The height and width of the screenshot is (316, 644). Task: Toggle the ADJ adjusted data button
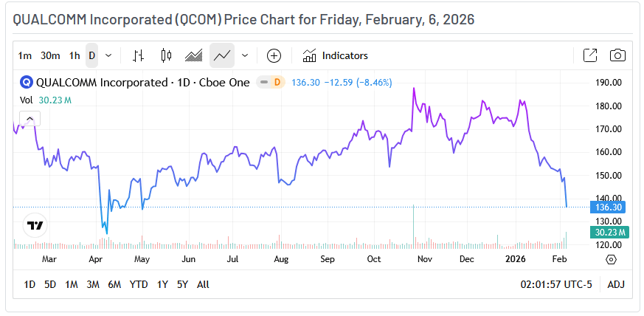(615, 284)
